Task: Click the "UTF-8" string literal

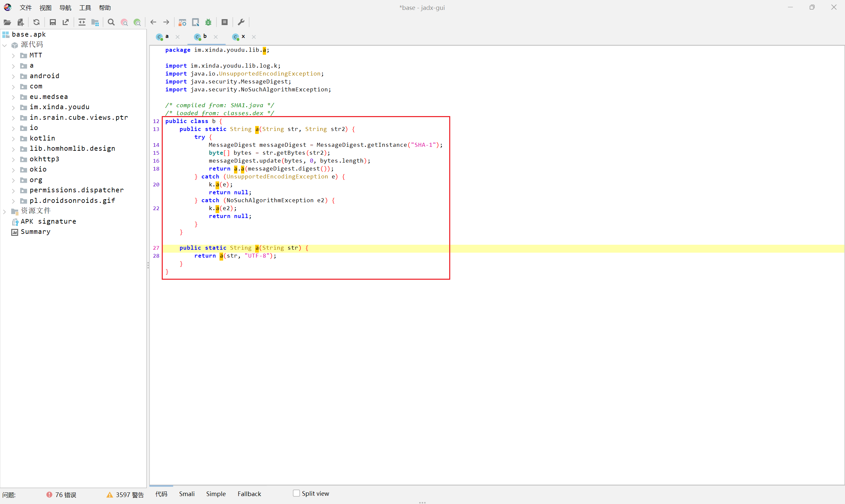Action: click(257, 256)
